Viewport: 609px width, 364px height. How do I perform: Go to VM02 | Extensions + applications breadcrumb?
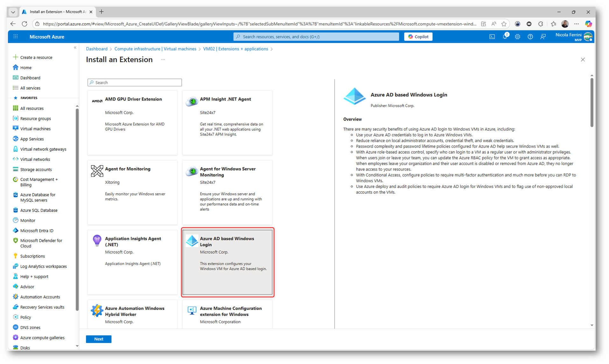pos(236,49)
